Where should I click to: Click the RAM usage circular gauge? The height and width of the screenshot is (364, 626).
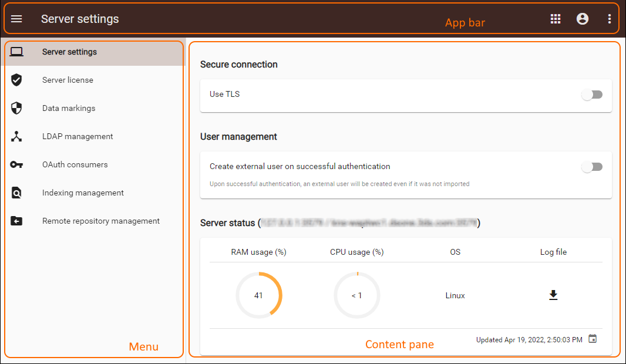(259, 295)
